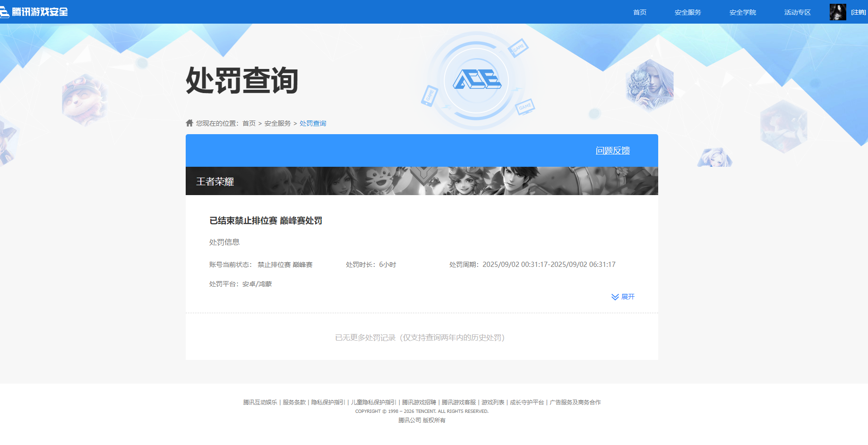The width and height of the screenshot is (868, 445).
Task: Open the 安全服务 navigation menu
Action: [688, 12]
